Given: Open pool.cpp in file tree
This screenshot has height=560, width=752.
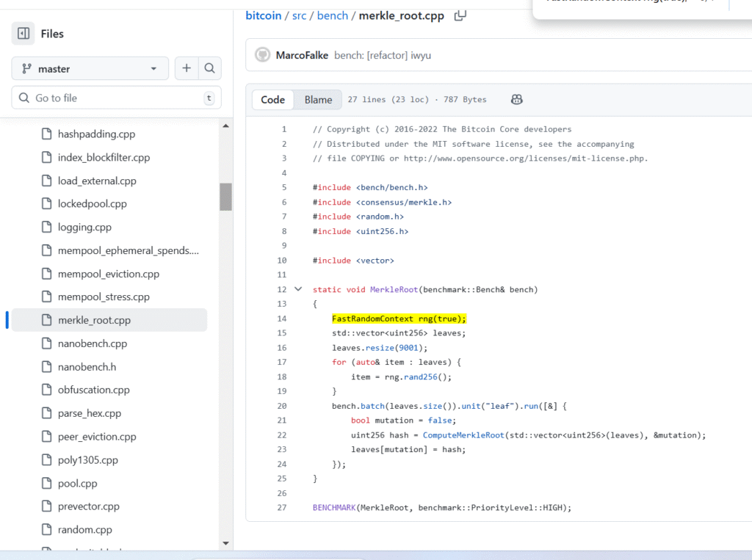Looking at the screenshot, I should 77,483.
